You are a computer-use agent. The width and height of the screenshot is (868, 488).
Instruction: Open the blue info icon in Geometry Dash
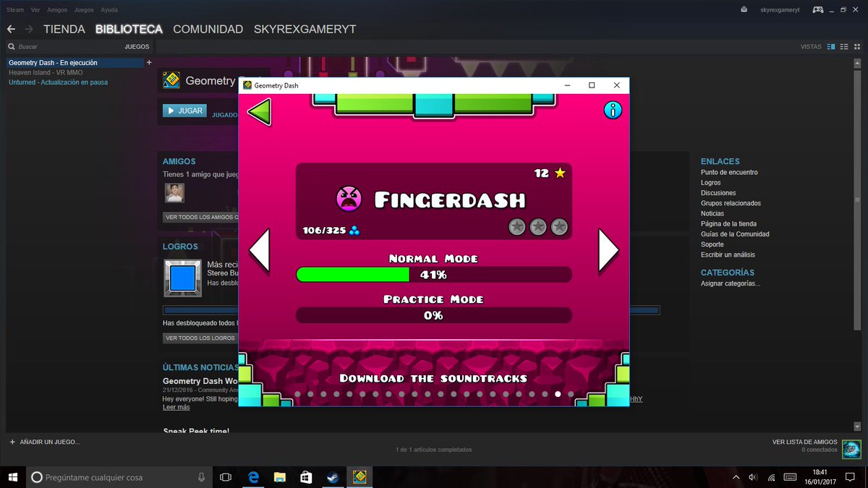click(x=613, y=110)
